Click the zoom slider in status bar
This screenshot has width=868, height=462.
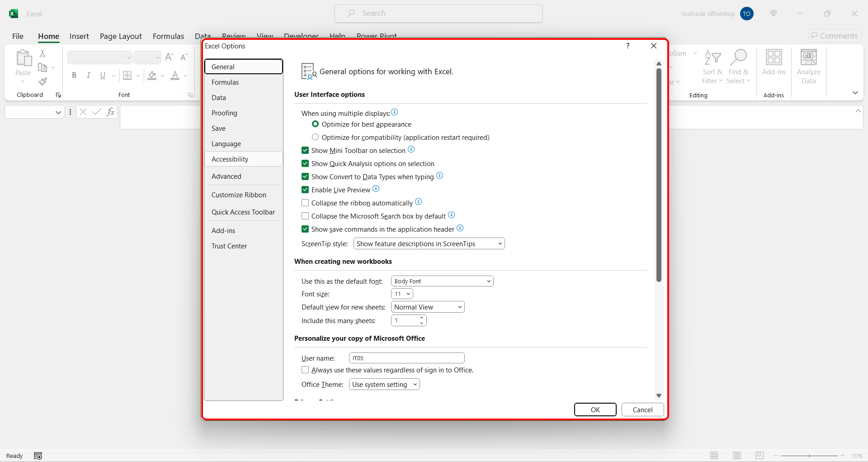809,456
